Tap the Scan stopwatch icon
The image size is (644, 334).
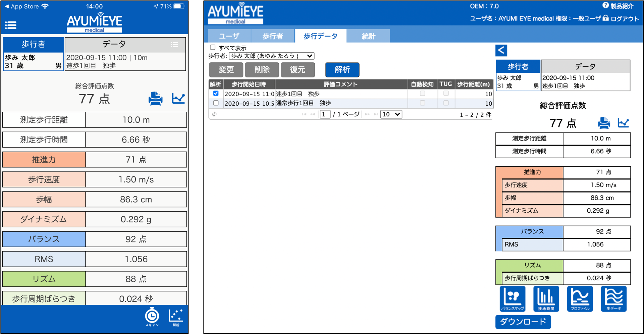click(x=152, y=316)
